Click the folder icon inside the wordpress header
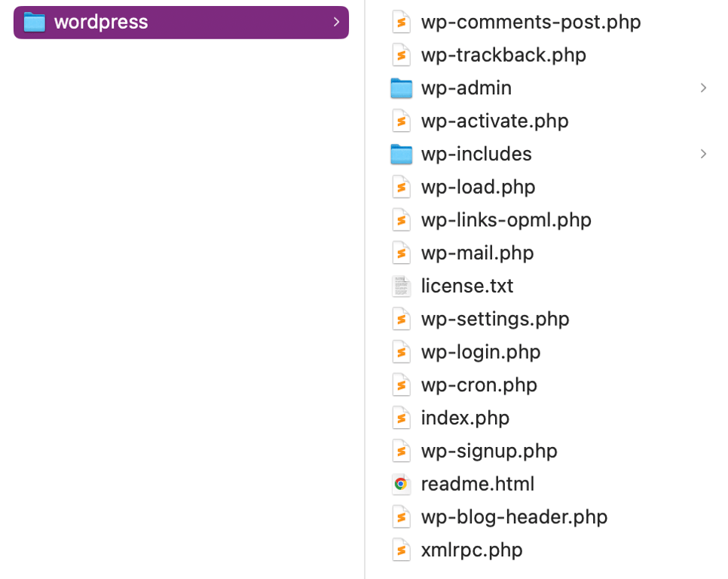This screenshot has width=728, height=579. click(35, 22)
